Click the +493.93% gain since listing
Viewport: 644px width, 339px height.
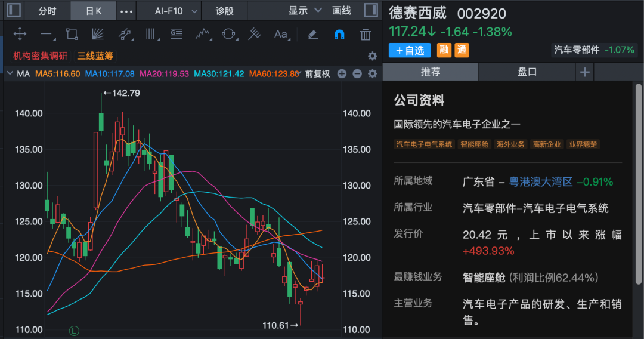pyautogui.click(x=488, y=251)
